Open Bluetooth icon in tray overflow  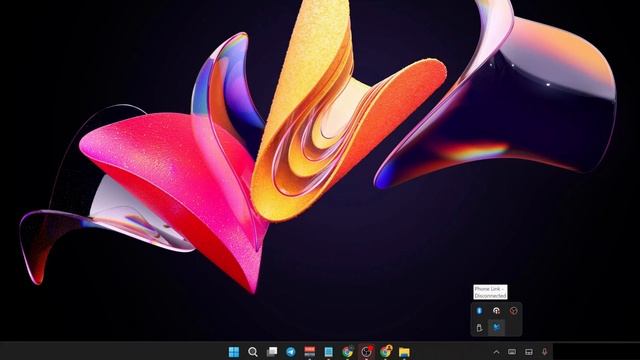(x=480, y=311)
